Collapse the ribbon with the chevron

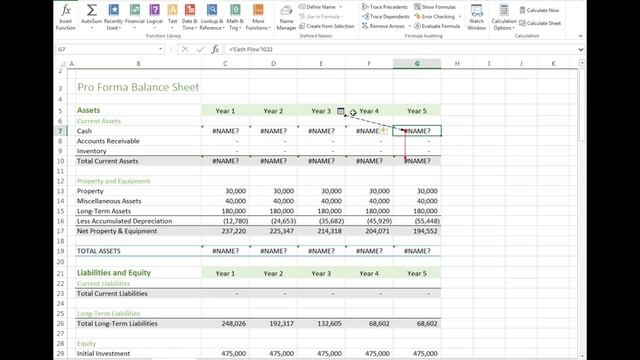(x=580, y=36)
